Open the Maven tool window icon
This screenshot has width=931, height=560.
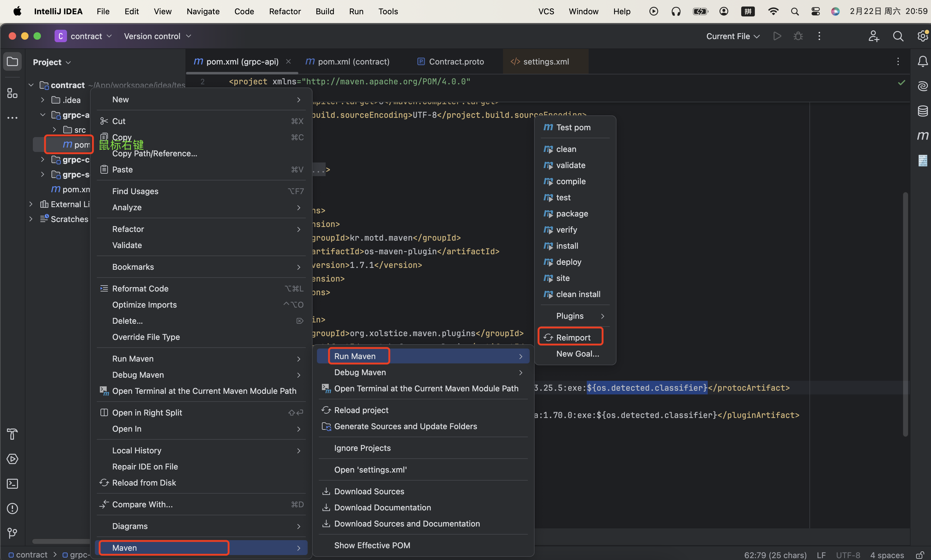click(922, 136)
